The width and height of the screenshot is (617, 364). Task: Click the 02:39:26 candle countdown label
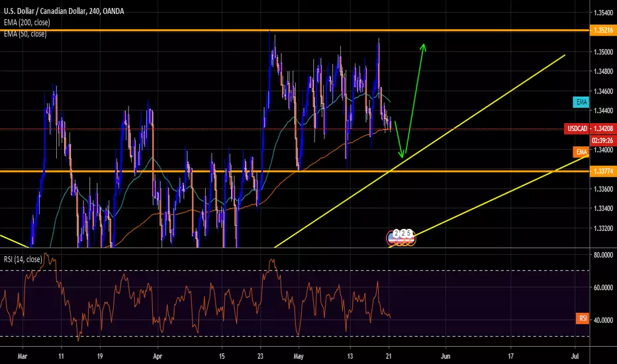pyautogui.click(x=603, y=140)
